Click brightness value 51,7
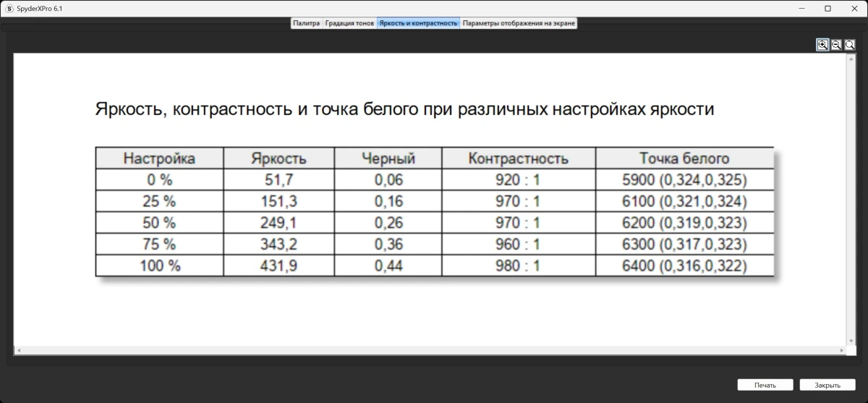Viewport: 868px width, 403px height. click(x=279, y=180)
